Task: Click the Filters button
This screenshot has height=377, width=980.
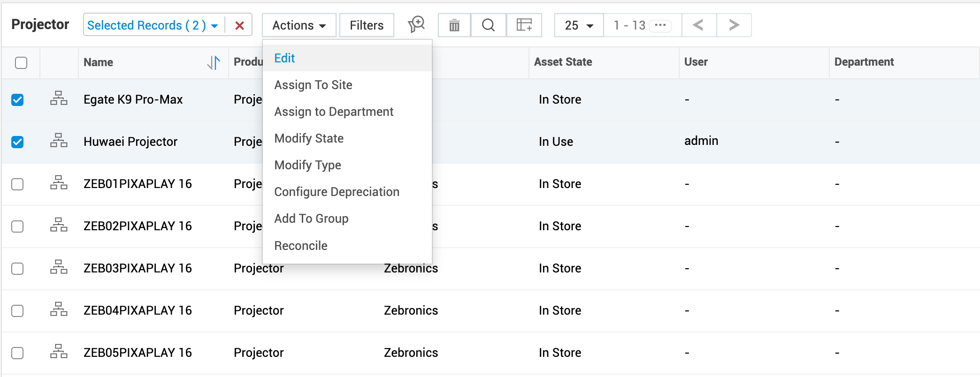Action: pos(366,25)
